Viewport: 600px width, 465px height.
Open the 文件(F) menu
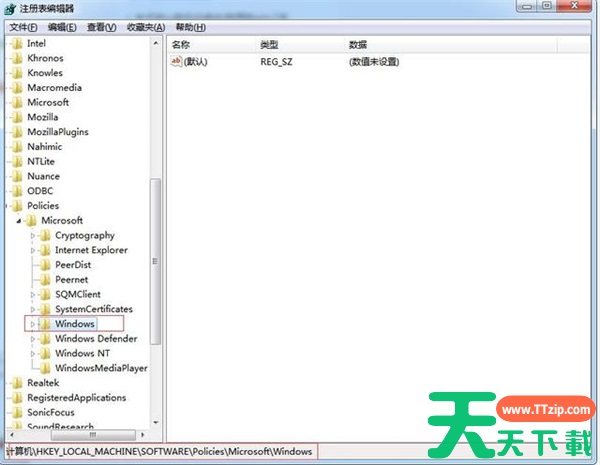(x=23, y=27)
